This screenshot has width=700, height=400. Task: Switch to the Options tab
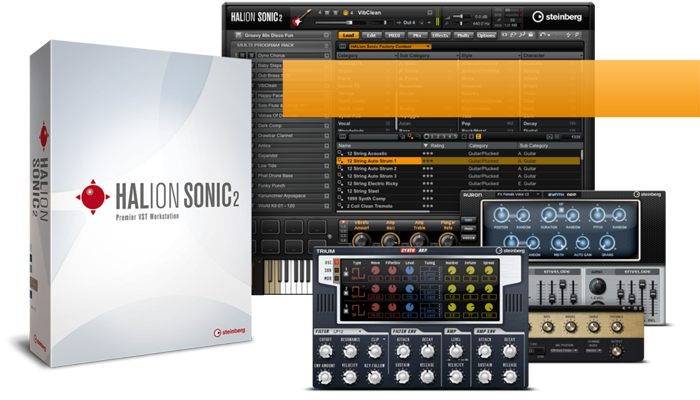(x=486, y=35)
